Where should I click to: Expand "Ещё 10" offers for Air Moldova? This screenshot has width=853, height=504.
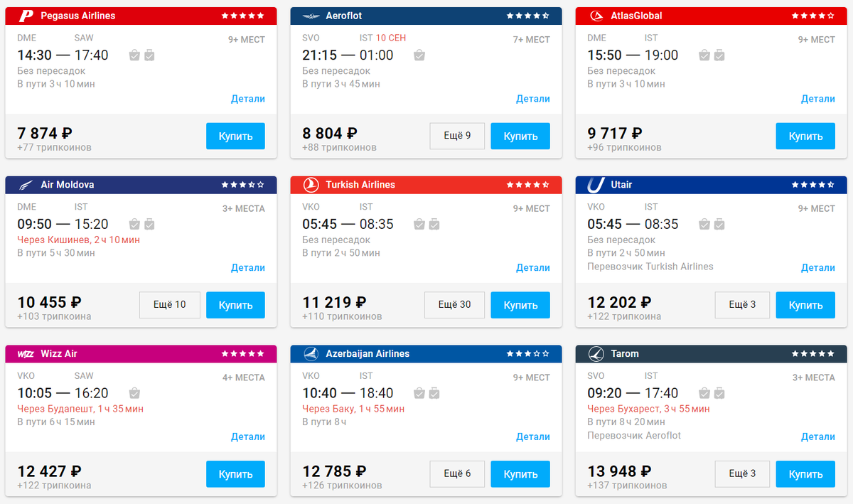[x=169, y=305]
